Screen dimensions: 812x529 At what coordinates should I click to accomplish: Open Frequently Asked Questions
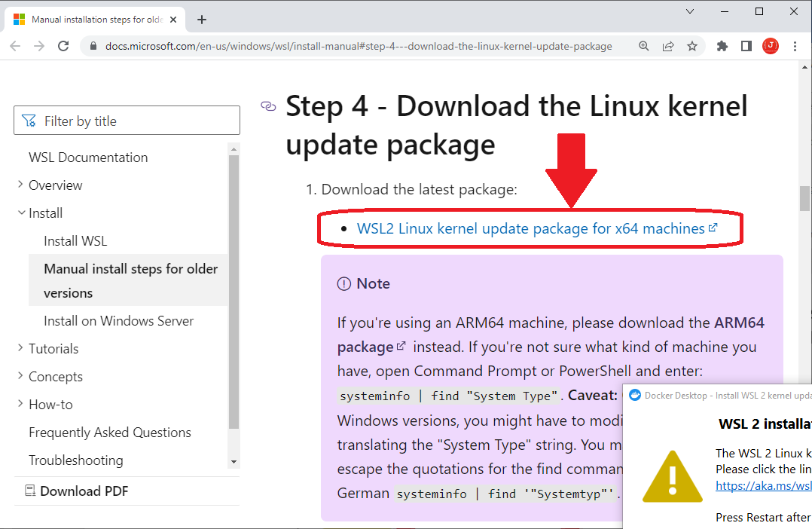[x=110, y=433]
